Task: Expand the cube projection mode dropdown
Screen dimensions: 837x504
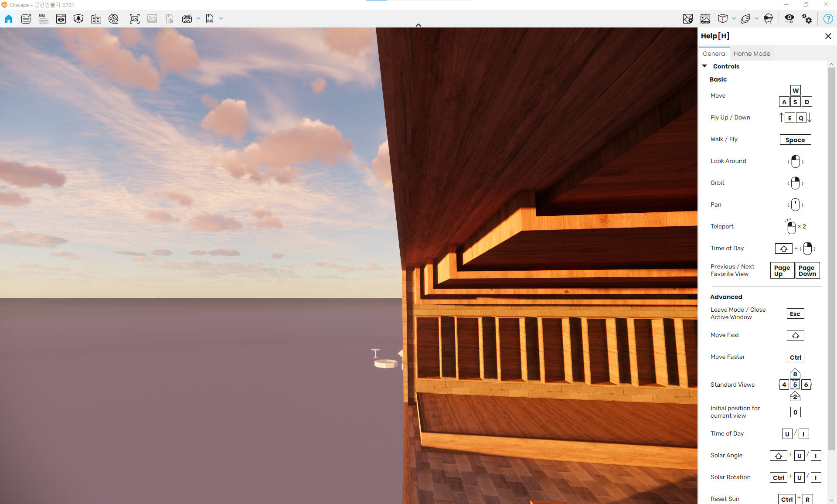Action: click(734, 19)
